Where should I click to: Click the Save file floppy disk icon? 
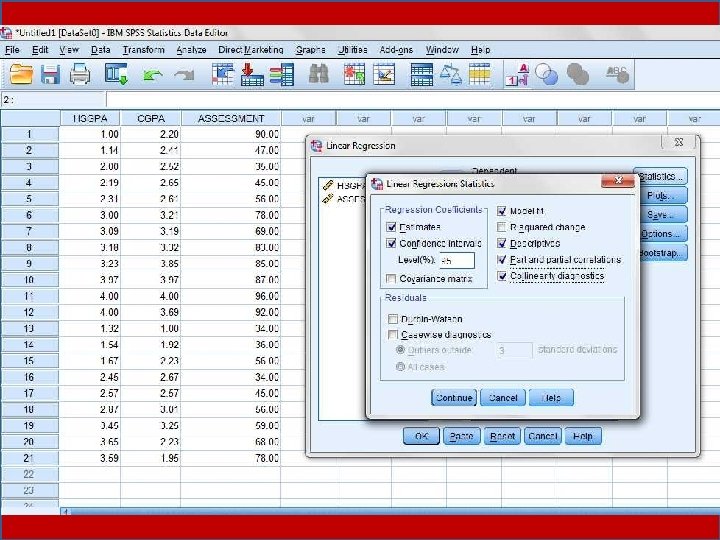pos(51,74)
